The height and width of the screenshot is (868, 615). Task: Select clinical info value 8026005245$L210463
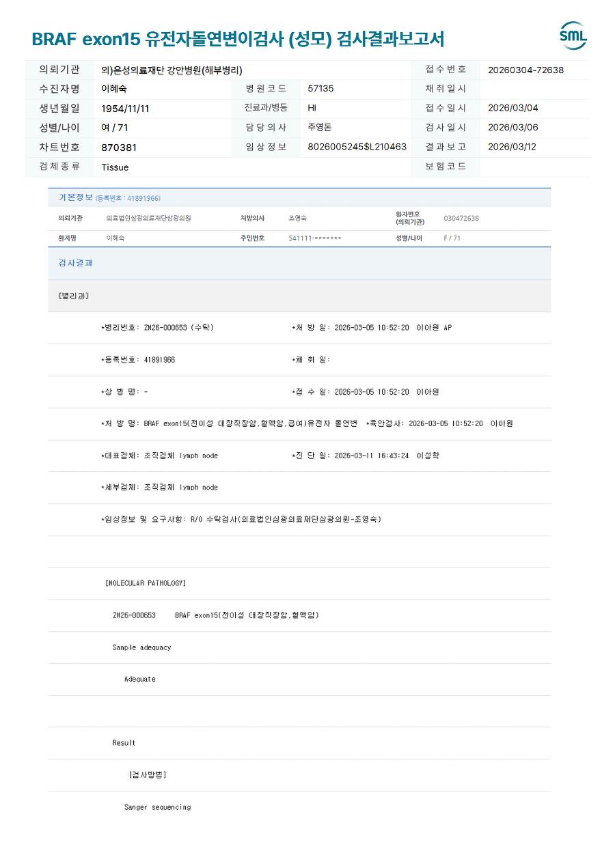[x=357, y=147]
